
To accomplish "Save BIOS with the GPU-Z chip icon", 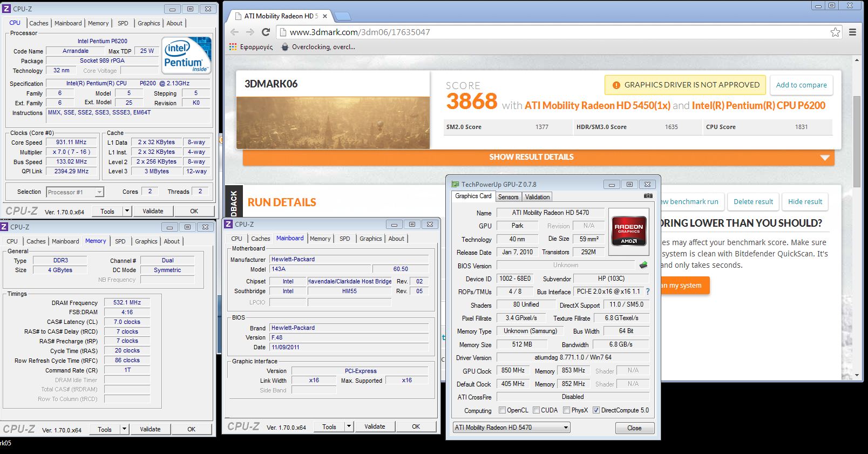I will (643, 265).
